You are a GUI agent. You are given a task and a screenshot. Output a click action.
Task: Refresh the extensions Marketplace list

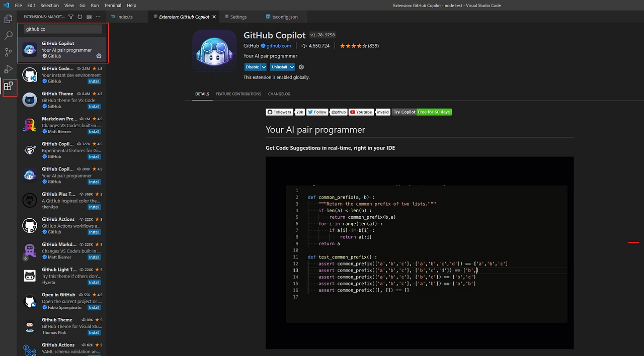[x=79, y=16]
